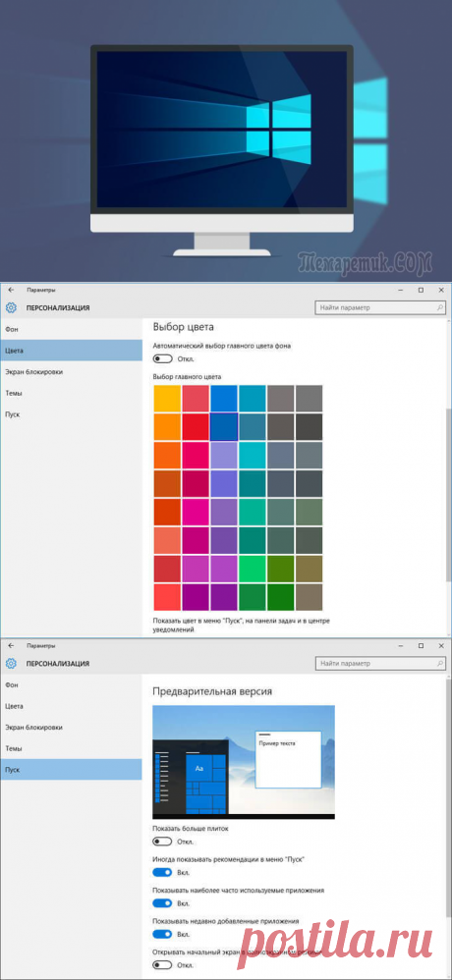Open Темы in the lower window sidebar
This screenshot has height=980, width=452.
click(x=72, y=748)
